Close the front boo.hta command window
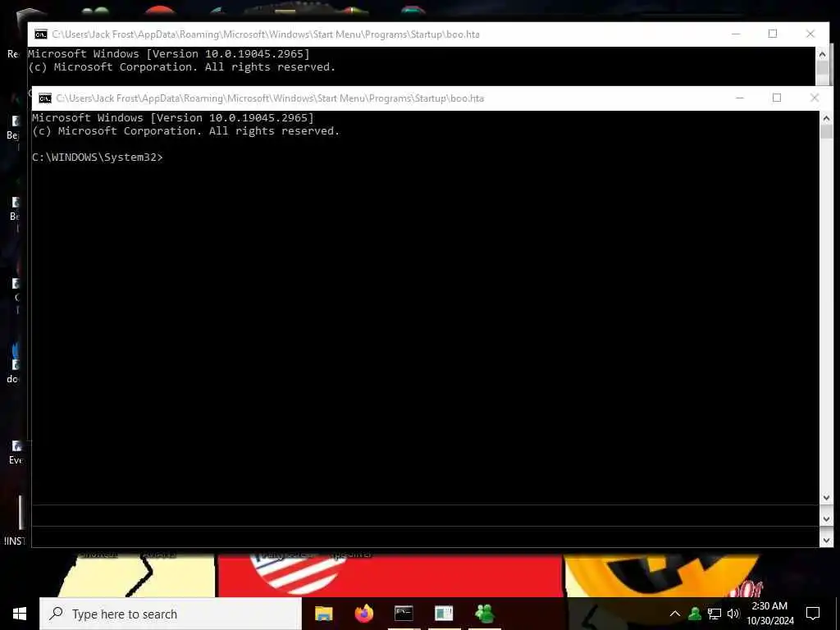The image size is (840, 630). pos(815,98)
